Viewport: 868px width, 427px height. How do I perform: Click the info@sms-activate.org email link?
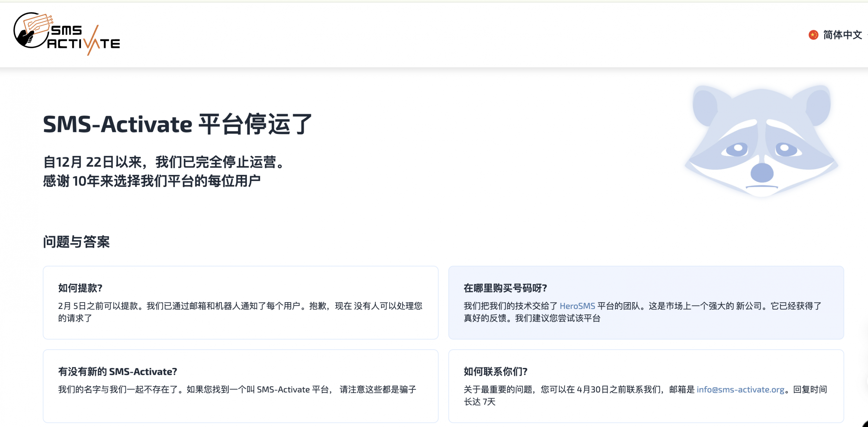[741, 389]
